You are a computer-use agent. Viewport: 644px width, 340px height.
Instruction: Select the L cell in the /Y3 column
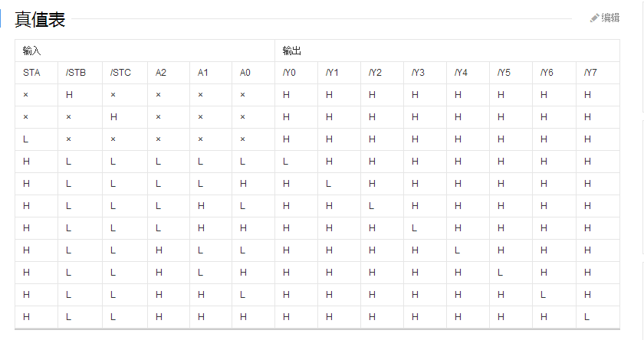414,228
